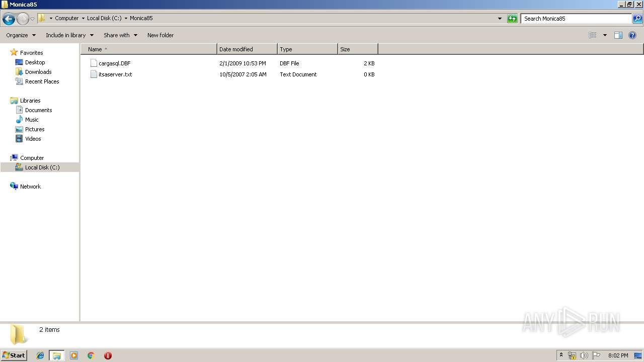Click the Libraries icon in sidebar
Screen dimensions: 644x362
[14, 101]
